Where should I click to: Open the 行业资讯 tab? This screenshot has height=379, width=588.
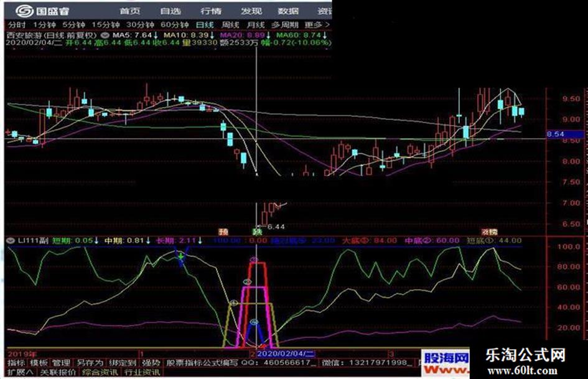142,372
